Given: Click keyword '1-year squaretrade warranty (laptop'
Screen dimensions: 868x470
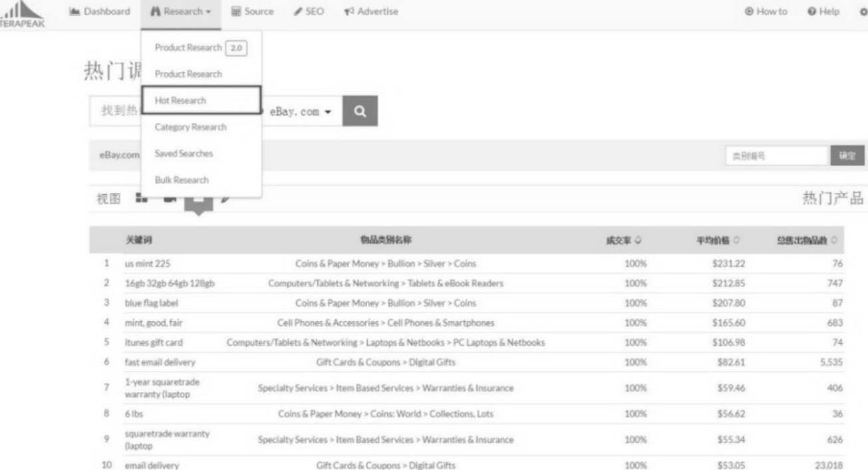Looking at the screenshot, I should [x=162, y=388].
